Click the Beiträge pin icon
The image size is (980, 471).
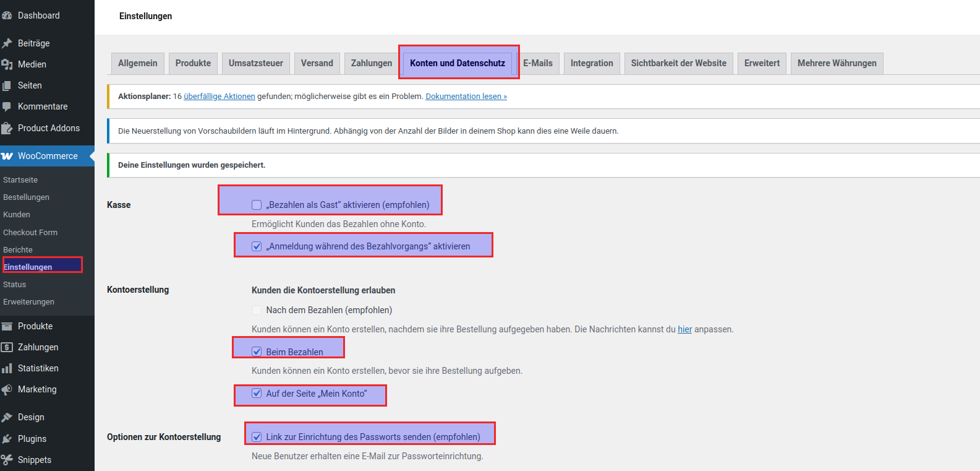point(7,43)
